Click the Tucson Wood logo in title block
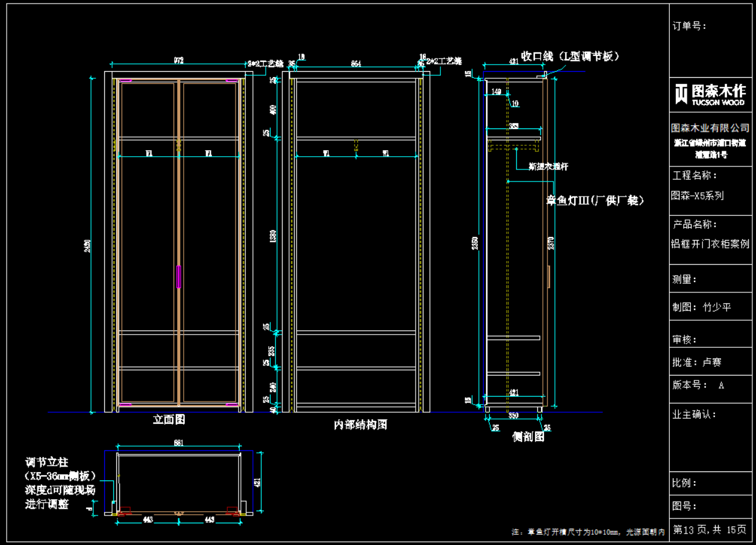The height and width of the screenshot is (545, 756). (711, 94)
